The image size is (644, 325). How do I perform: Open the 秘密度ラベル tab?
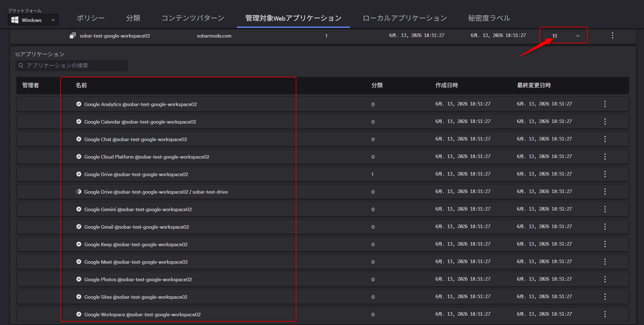click(x=489, y=18)
